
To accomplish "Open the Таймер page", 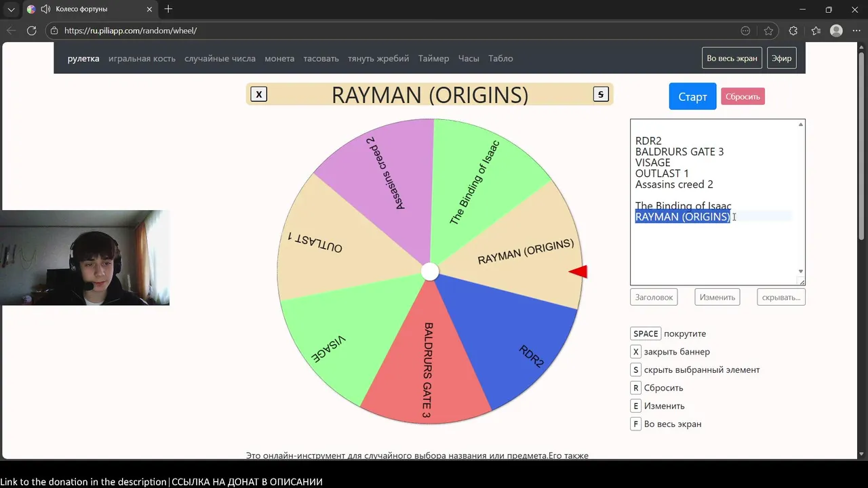I will point(433,58).
